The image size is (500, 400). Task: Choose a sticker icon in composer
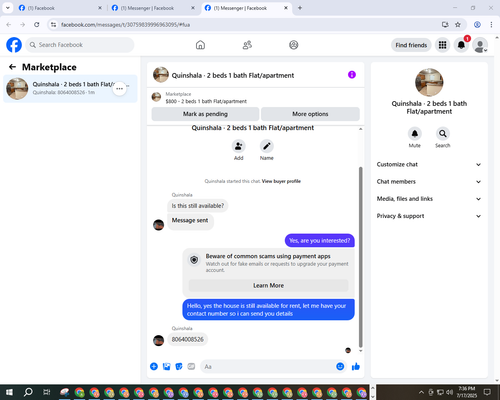point(179,367)
